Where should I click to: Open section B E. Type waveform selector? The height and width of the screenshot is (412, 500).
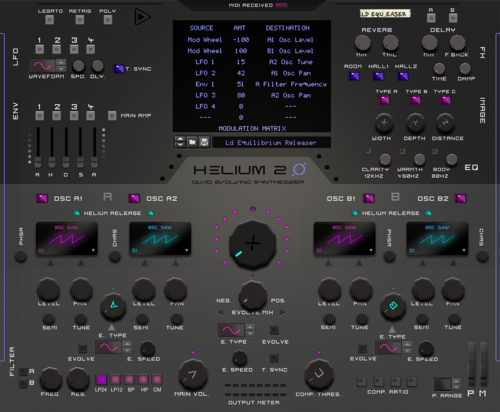coord(394,348)
